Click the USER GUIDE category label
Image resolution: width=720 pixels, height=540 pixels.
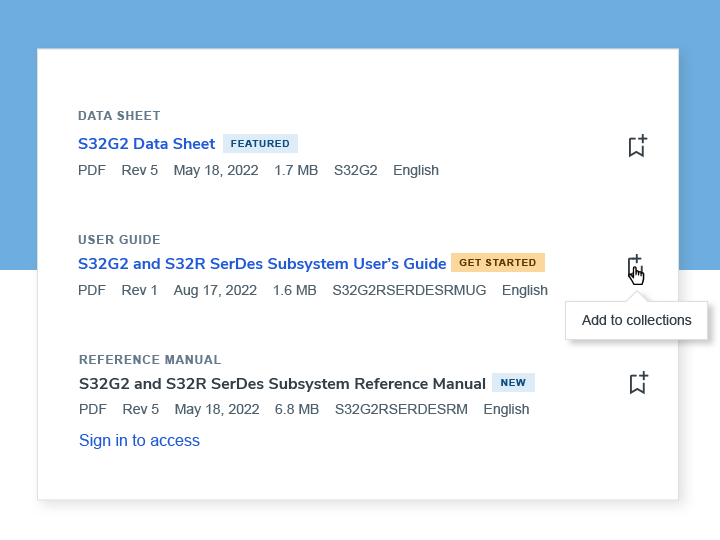coord(119,240)
